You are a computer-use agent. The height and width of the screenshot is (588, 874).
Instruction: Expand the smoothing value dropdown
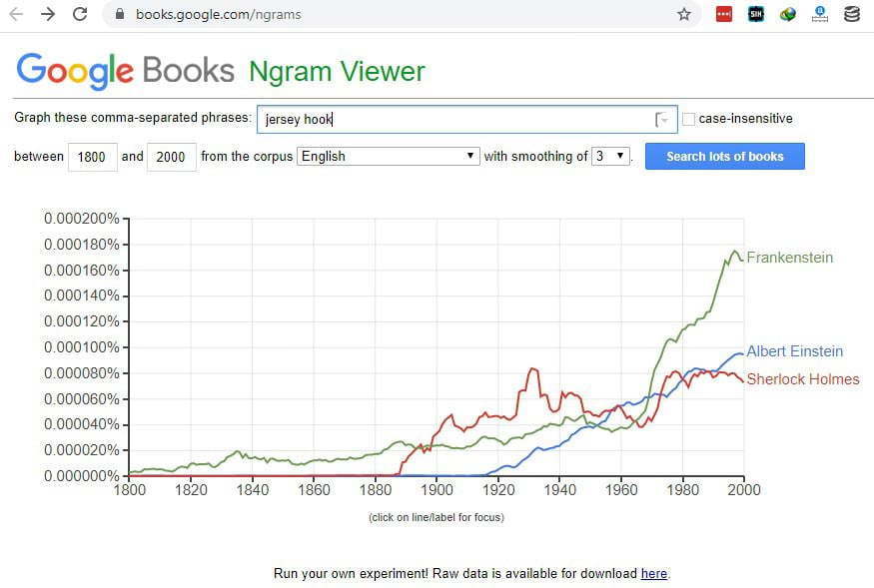click(x=611, y=156)
